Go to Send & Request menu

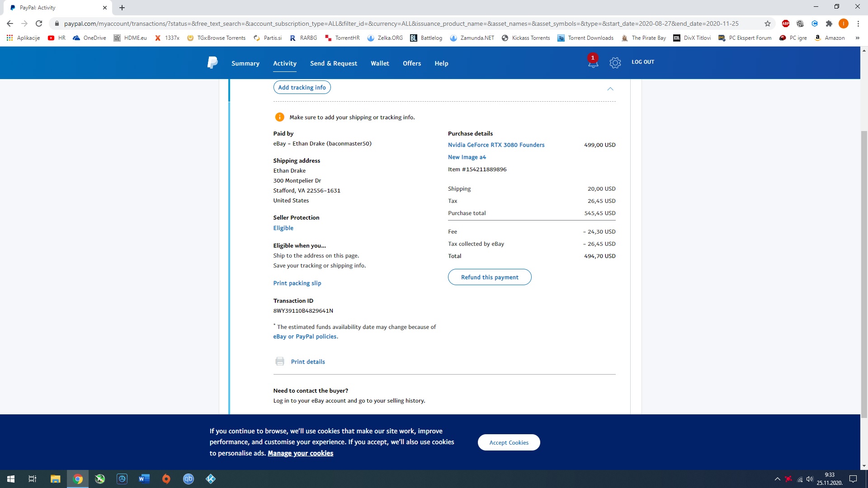pyautogui.click(x=333, y=63)
